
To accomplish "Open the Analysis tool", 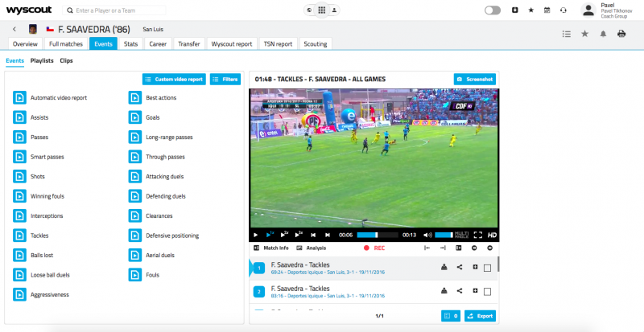I will coord(312,248).
